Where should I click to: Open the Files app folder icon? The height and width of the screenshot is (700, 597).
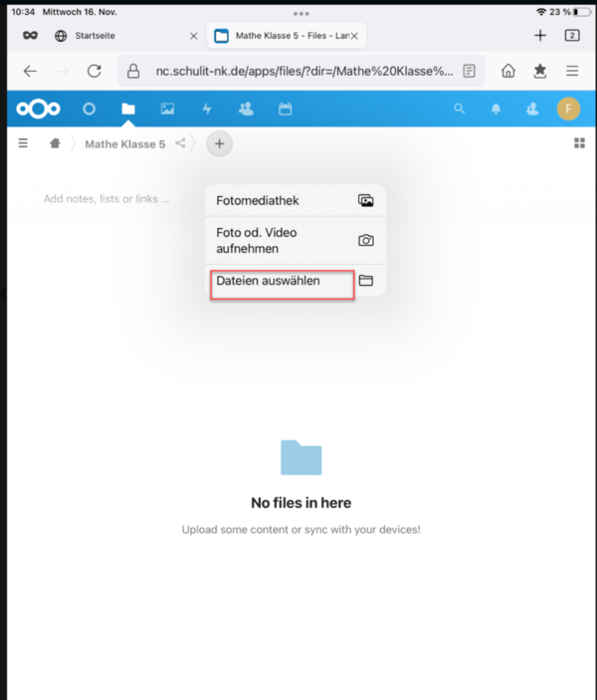coord(128,109)
